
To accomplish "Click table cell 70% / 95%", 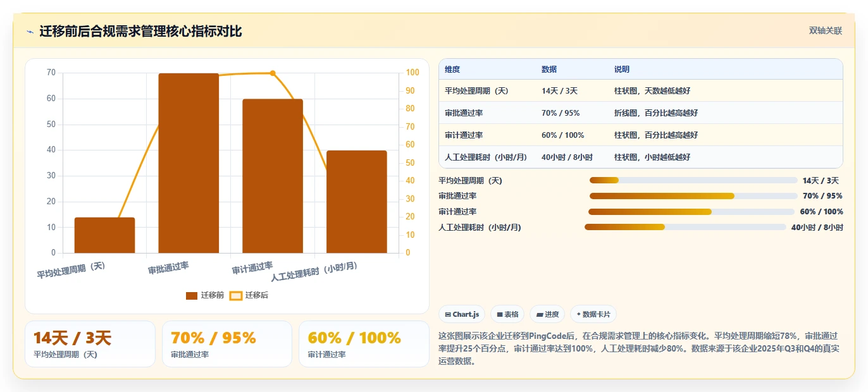I will pos(561,113).
